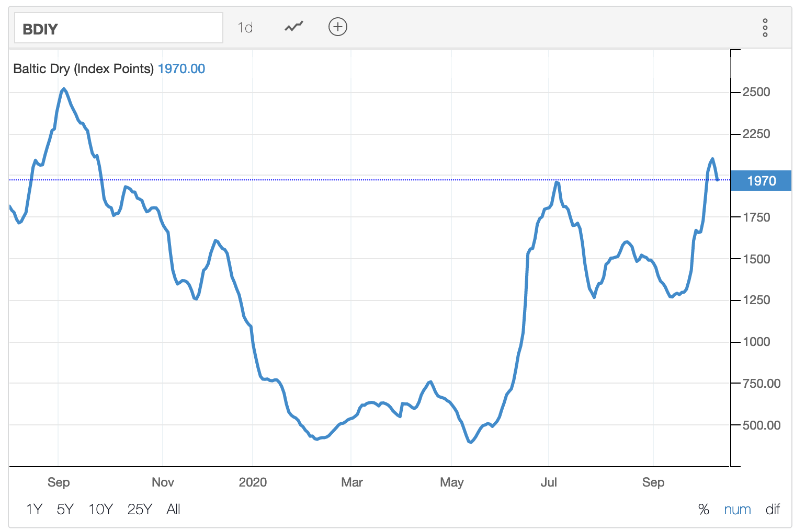Open the three-dot options menu
The image size is (794, 532).
point(765,28)
